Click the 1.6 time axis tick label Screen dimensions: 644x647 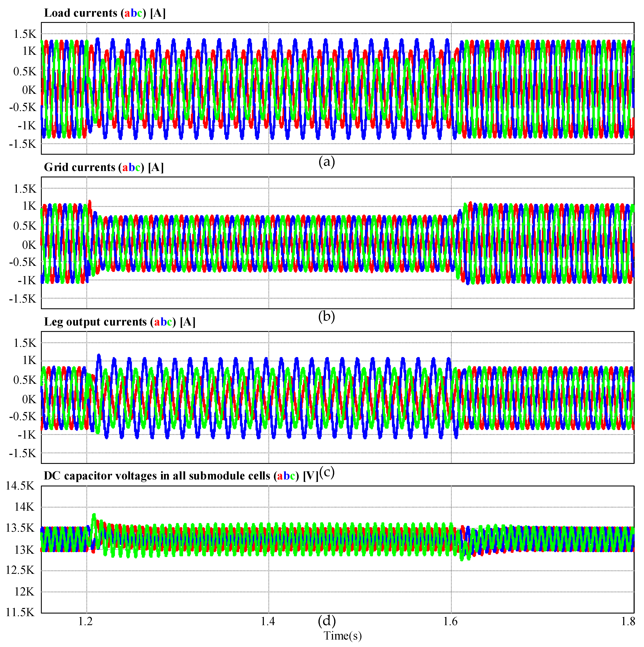(x=450, y=622)
